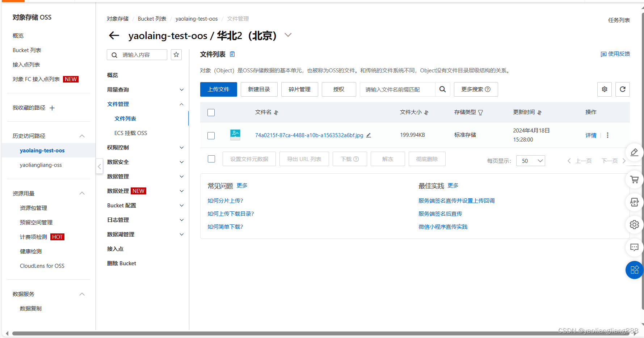Sort by 文件大小 column sort icon

click(x=426, y=113)
